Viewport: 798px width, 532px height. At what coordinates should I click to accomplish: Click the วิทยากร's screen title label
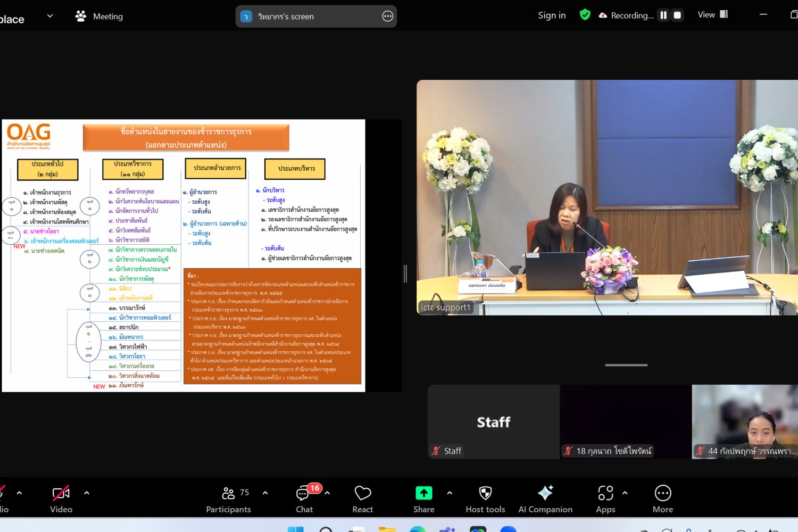click(286, 16)
